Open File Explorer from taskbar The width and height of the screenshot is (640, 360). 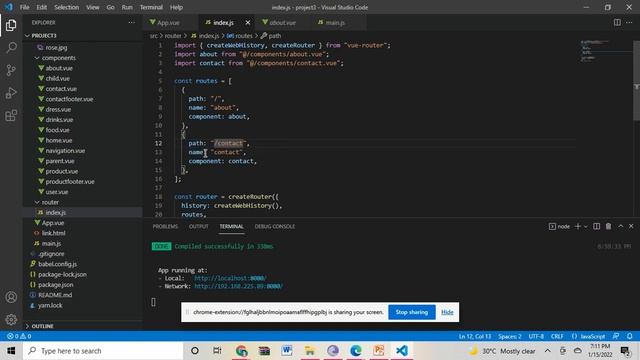click(x=310, y=351)
